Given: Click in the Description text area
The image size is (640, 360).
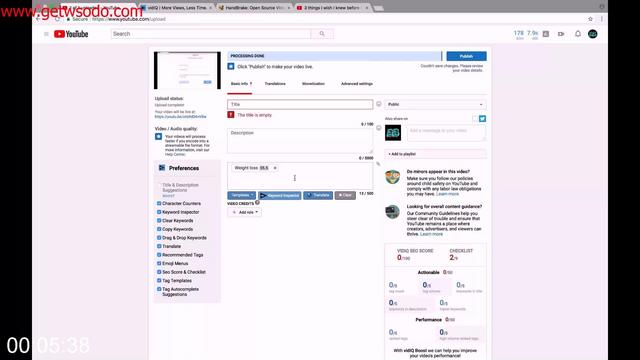Looking at the screenshot, I should click(x=300, y=140).
